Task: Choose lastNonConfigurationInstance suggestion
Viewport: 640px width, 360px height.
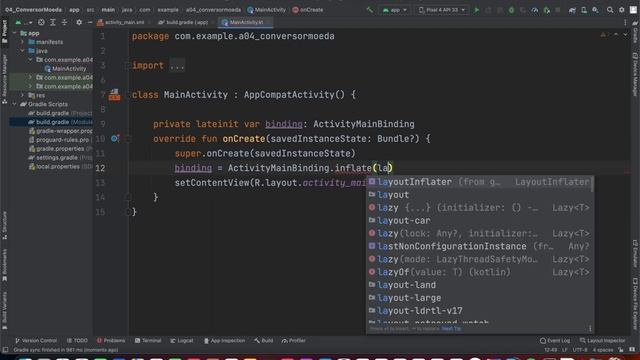Action: point(479,247)
